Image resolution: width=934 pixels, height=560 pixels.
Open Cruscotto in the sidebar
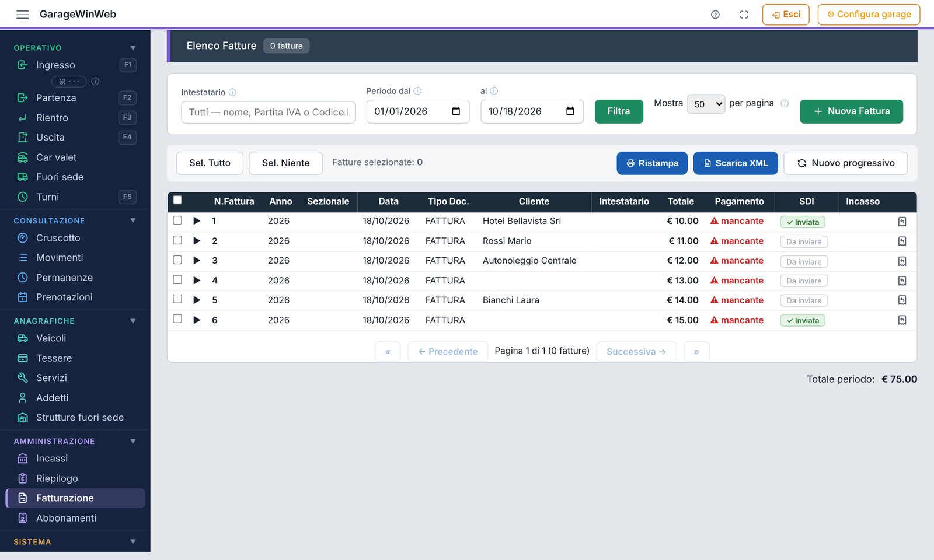pyautogui.click(x=75, y=238)
